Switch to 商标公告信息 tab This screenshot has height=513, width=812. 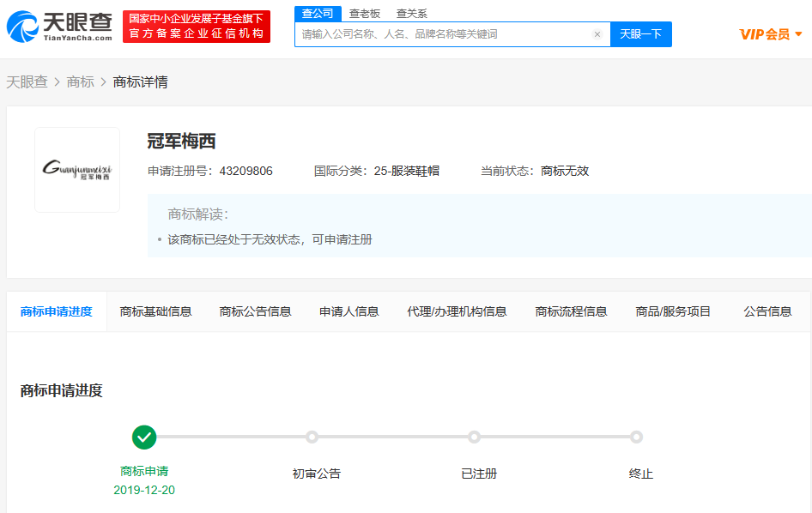click(255, 311)
